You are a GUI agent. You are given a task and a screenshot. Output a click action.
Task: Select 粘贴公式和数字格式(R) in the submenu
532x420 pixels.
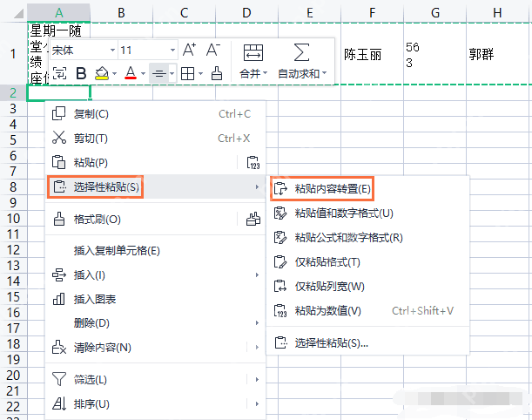pos(368,237)
